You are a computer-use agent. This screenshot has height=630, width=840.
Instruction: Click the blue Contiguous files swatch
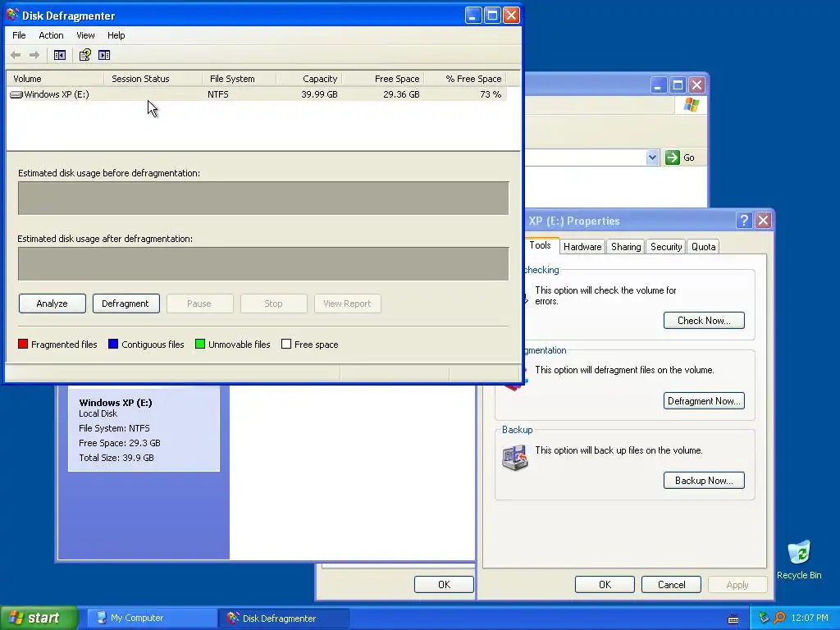tap(113, 344)
